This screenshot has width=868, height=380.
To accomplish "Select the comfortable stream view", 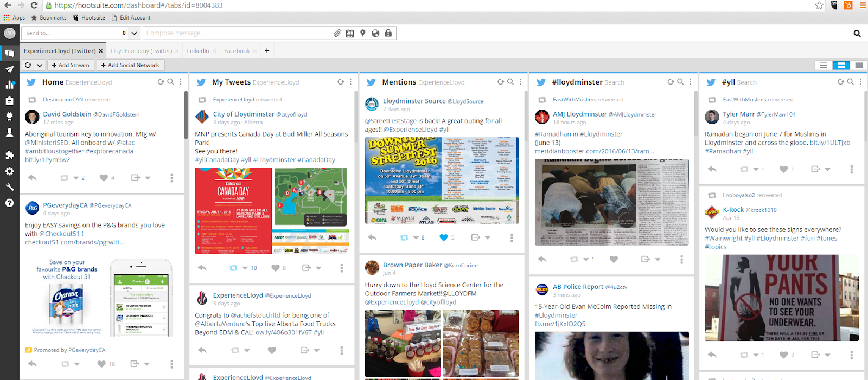I will pos(858,65).
